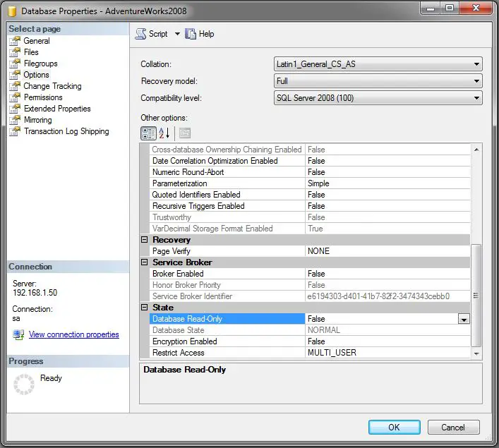Click the Options page icon
Image resolution: width=499 pixels, height=448 pixels.
tap(15, 75)
